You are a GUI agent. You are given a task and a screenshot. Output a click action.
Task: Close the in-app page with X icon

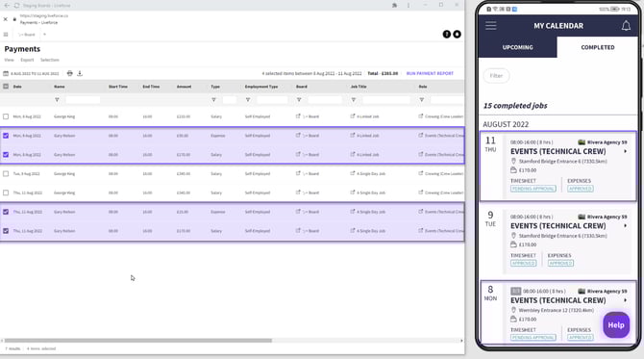[6, 19]
